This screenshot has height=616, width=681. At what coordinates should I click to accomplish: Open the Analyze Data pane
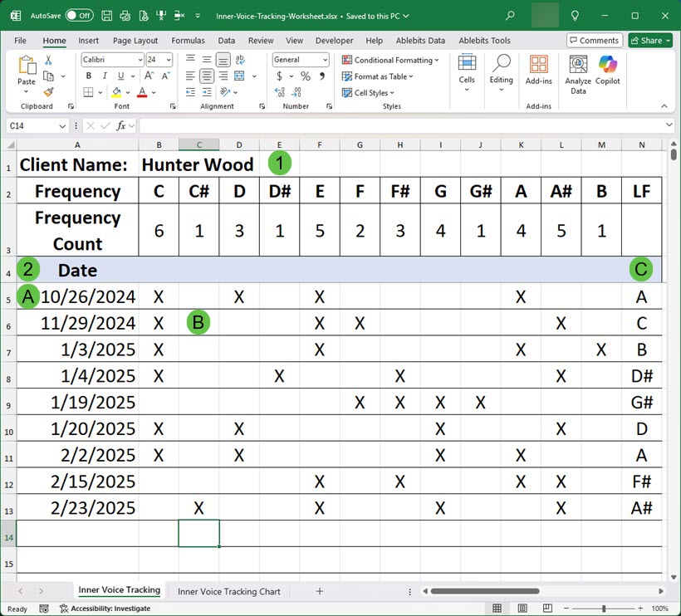[578, 75]
